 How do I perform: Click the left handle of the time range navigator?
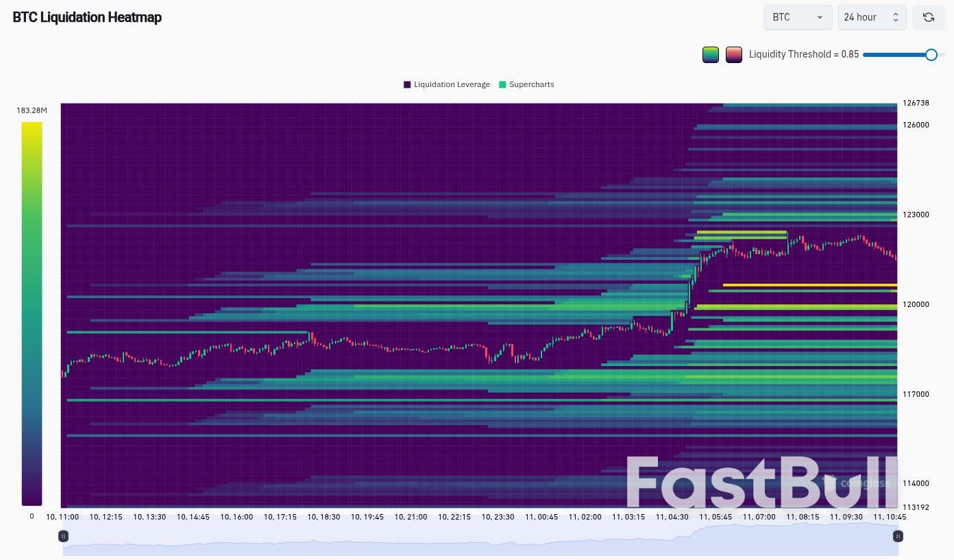63,536
